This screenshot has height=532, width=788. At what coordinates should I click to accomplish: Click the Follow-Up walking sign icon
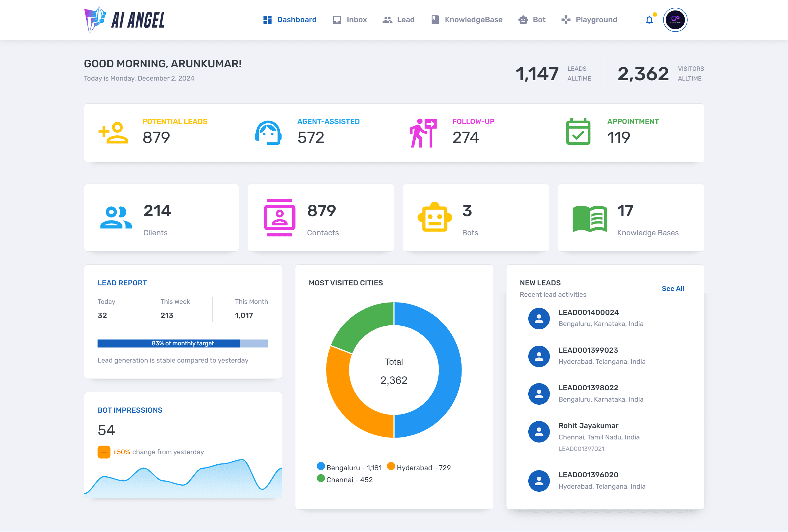[x=423, y=133]
